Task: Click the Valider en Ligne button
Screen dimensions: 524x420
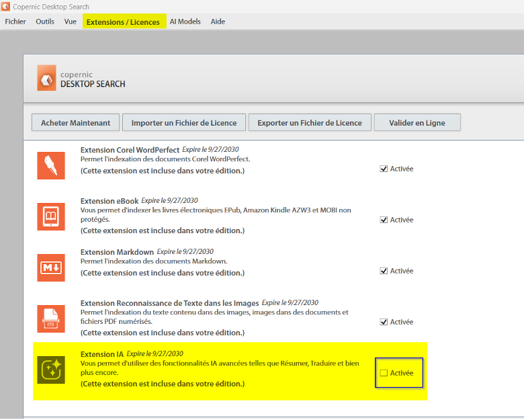Action: coord(417,123)
